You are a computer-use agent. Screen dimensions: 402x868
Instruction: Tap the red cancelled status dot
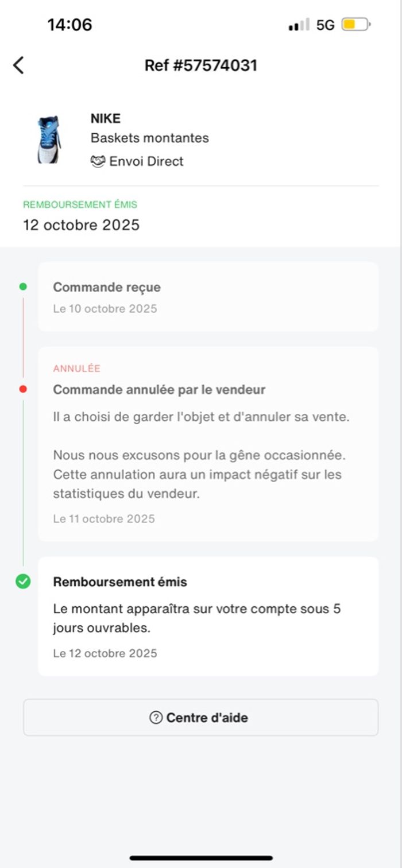coord(23,389)
